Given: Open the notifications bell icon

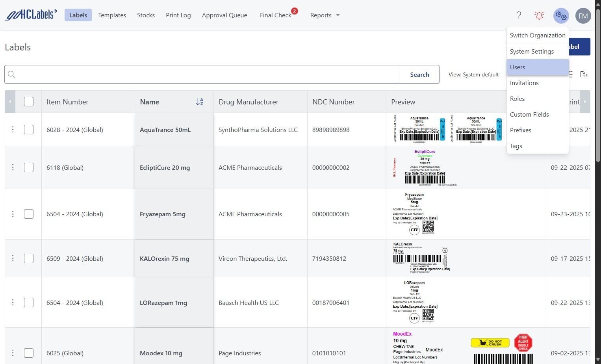Looking at the screenshot, I should click(539, 15).
